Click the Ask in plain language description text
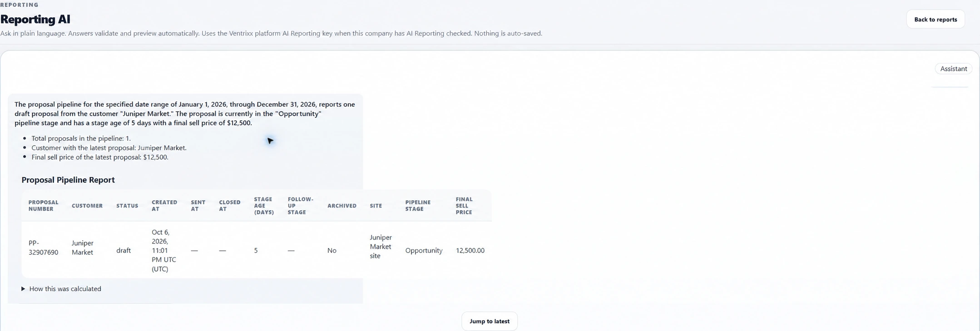980x331 pixels. (271, 33)
